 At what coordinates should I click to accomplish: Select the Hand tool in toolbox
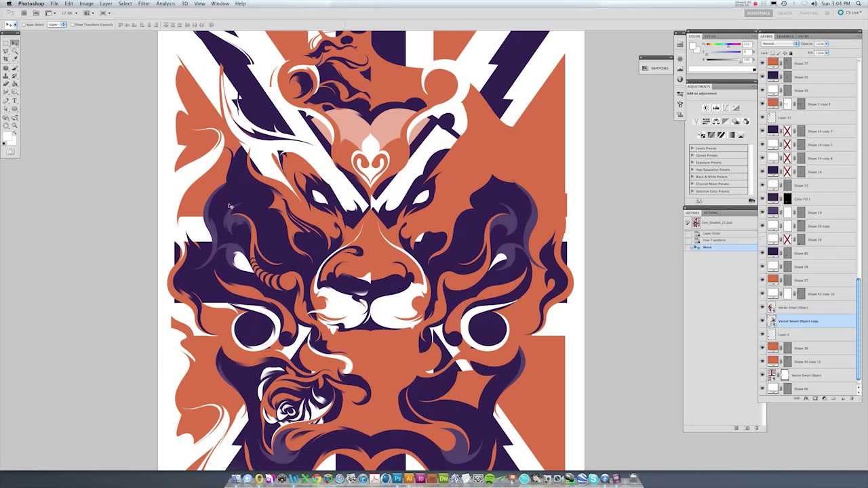tap(5, 125)
